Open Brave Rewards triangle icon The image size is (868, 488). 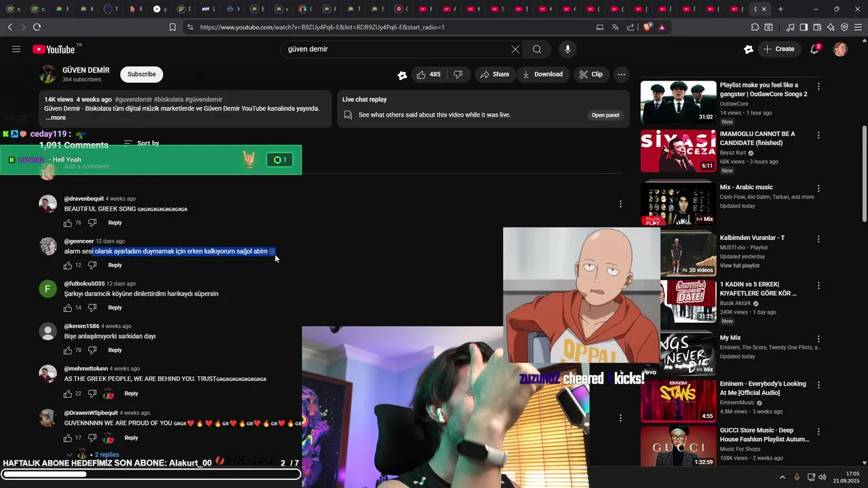[662, 27]
